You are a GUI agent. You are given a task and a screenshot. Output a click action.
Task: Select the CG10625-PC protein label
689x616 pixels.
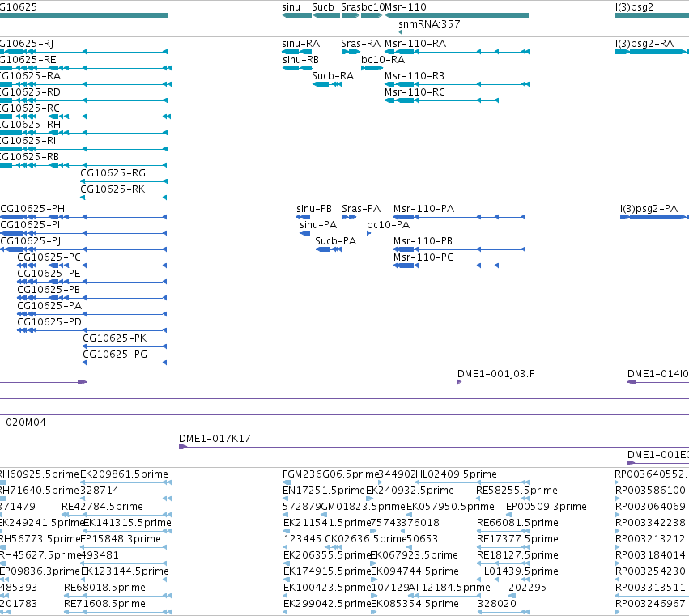[x=49, y=257]
